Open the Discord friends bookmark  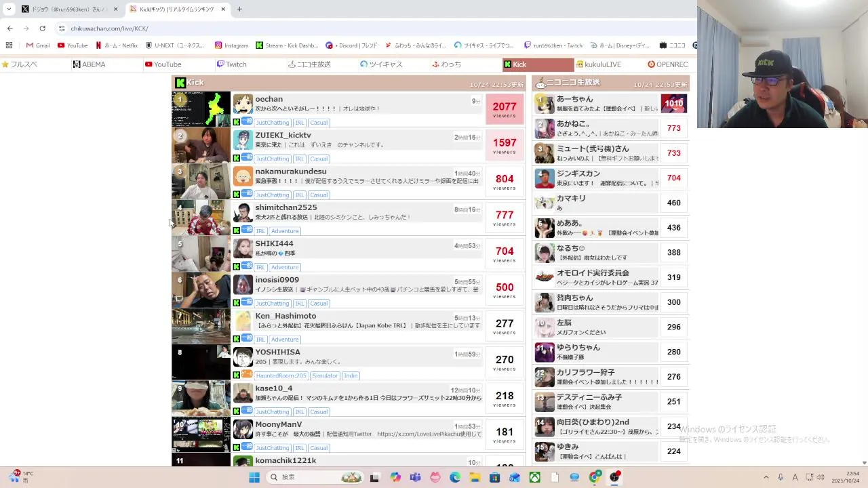click(351, 45)
